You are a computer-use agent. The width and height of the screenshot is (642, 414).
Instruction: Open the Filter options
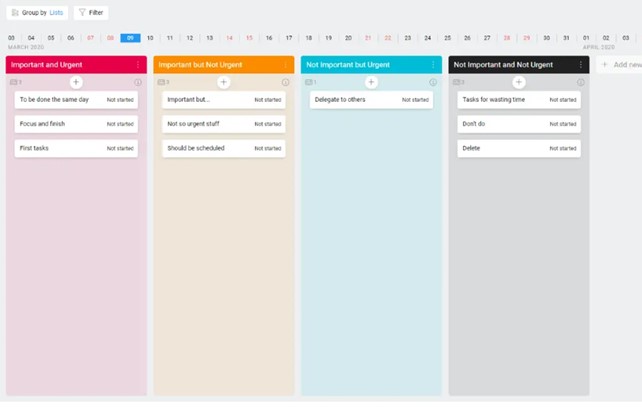point(91,13)
